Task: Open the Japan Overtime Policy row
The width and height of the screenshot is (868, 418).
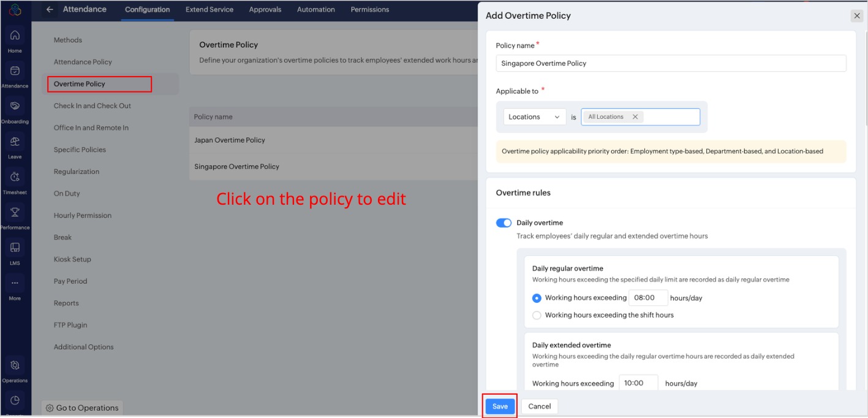Action: pyautogui.click(x=333, y=140)
